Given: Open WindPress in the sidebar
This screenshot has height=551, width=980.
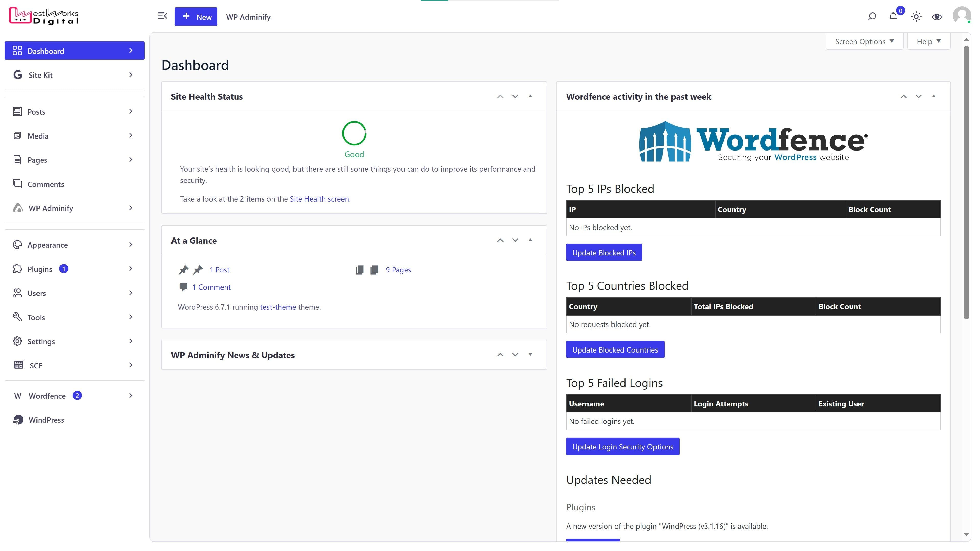Looking at the screenshot, I should [46, 420].
